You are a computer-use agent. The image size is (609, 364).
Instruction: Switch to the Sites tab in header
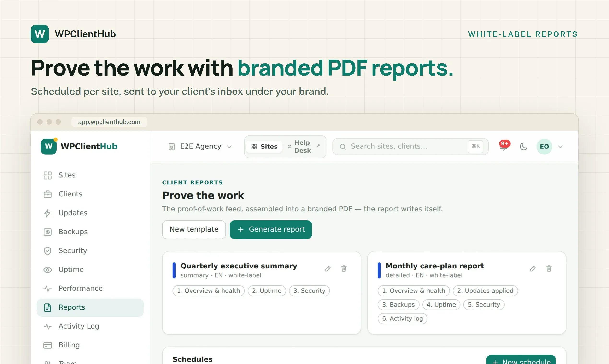pos(264,147)
